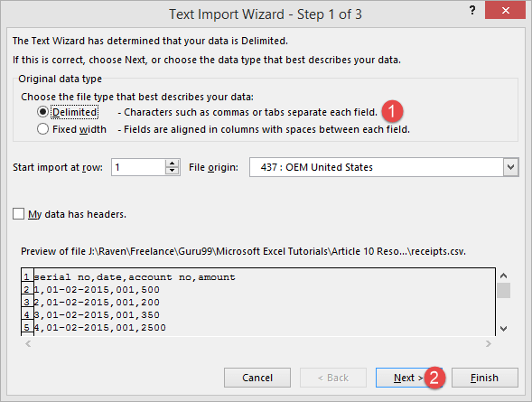This screenshot has width=532, height=402.
Task: Click the preview scroll right arrow
Action: click(489, 343)
